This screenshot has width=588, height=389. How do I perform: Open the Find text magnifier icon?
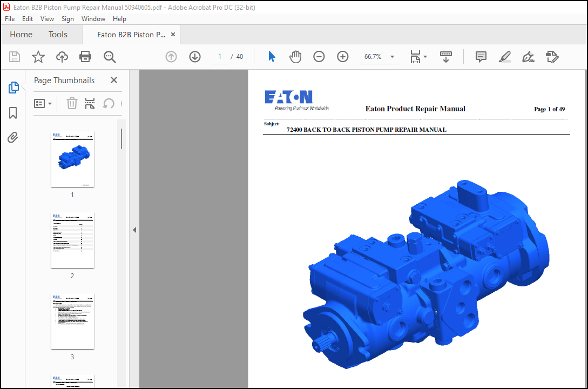110,57
